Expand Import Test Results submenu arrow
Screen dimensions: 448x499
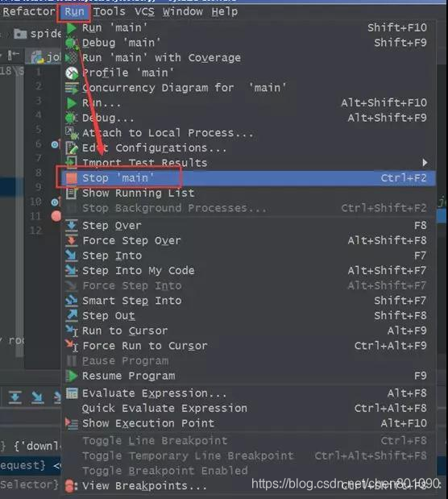click(x=425, y=163)
